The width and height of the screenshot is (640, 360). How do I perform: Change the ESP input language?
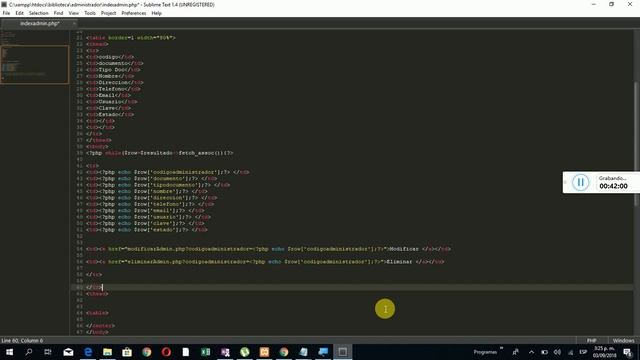pyautogui.click(x=583, y=352)
